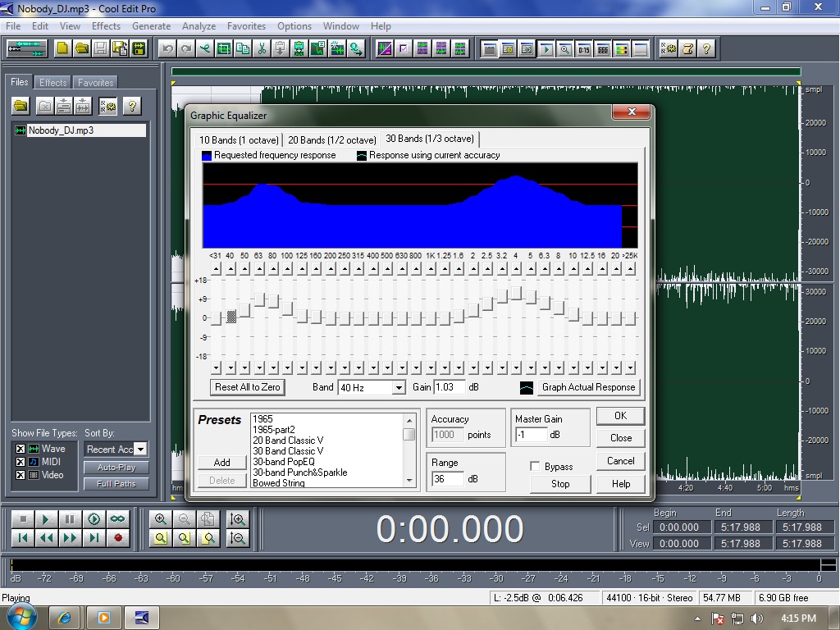Click the Master Gain input field
Screen dimensions: 840x630
point(531,435)
